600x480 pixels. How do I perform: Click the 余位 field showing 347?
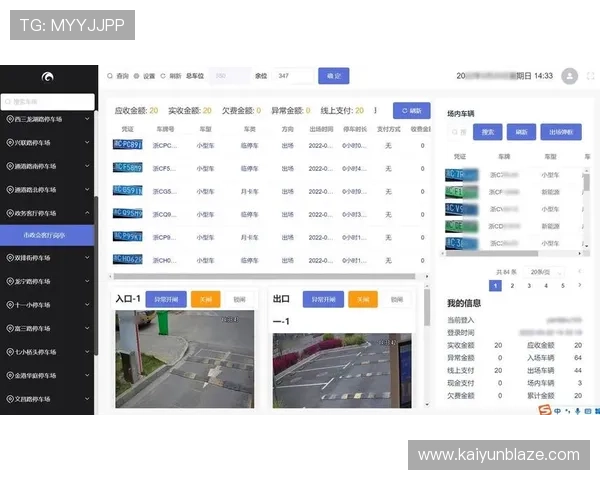293,76
